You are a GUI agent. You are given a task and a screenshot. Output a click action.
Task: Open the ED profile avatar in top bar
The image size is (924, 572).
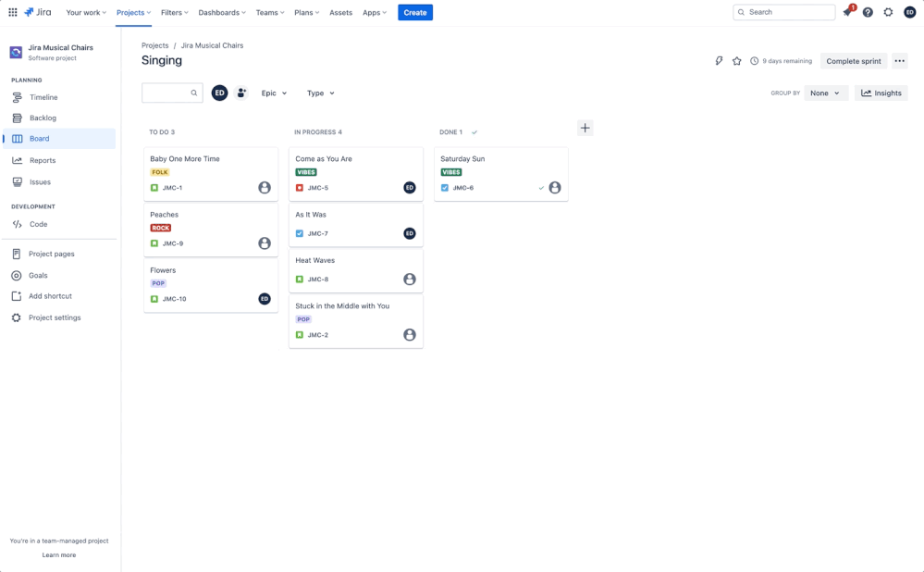[909, 12]
